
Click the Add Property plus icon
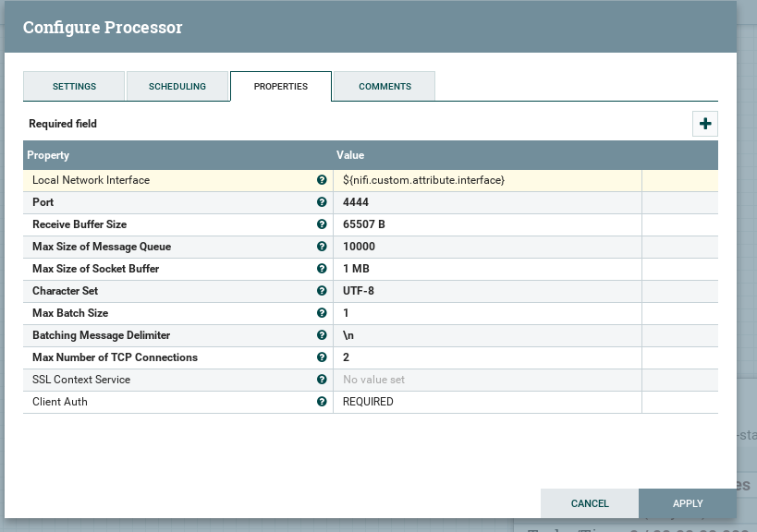click(x=705, y=124)
